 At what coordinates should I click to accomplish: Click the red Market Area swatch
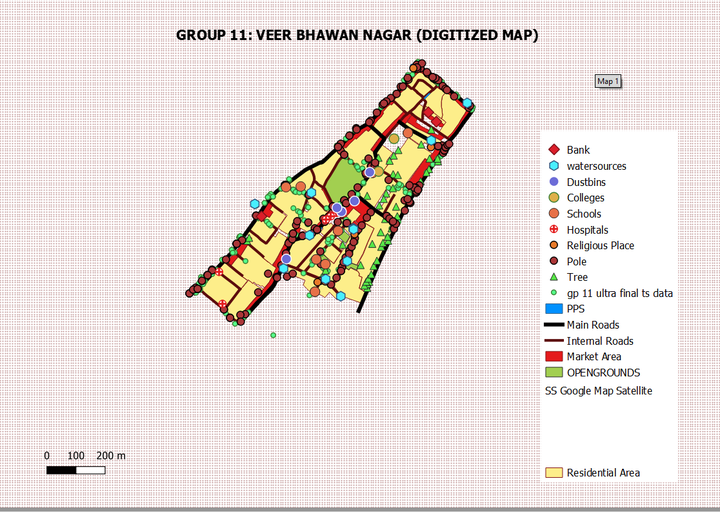[x=553, y=356]
